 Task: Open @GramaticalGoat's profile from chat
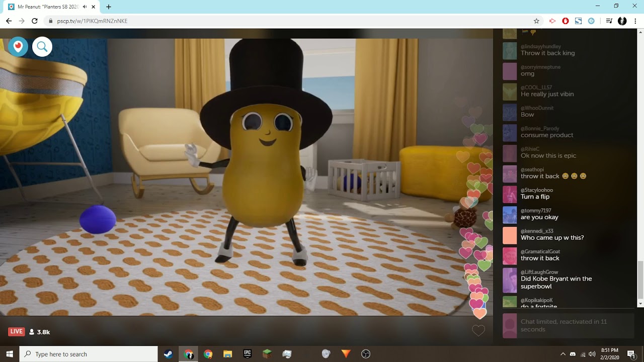tap(540, 251)
